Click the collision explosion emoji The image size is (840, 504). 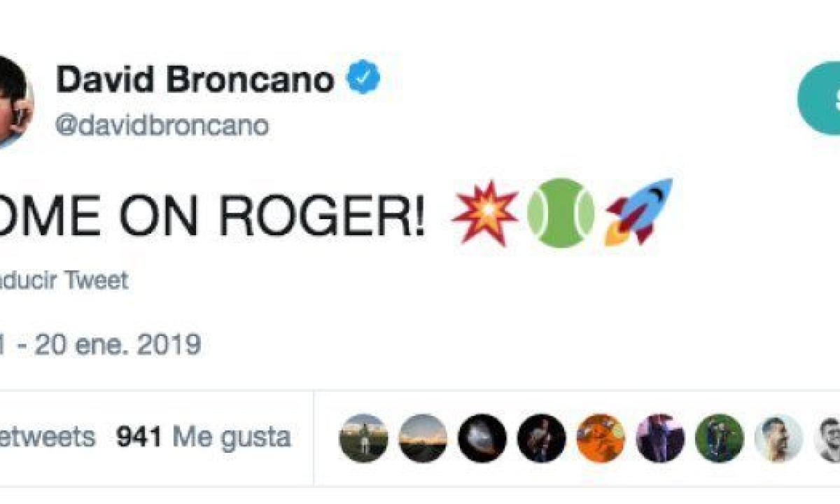pos(485,212)
